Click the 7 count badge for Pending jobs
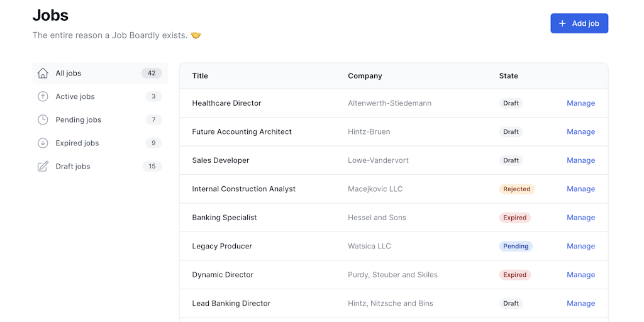 click(153, 120)
